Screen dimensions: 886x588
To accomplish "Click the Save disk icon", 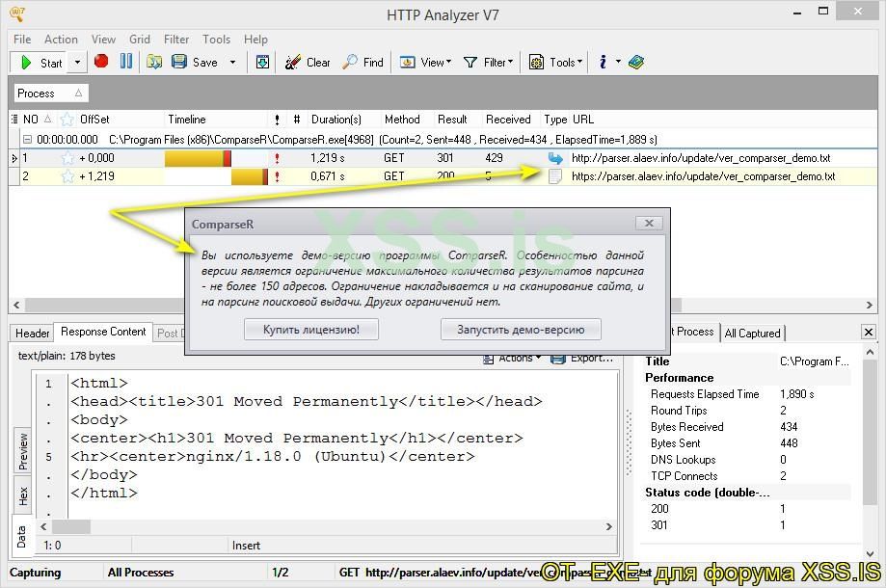I will point(179,62).
